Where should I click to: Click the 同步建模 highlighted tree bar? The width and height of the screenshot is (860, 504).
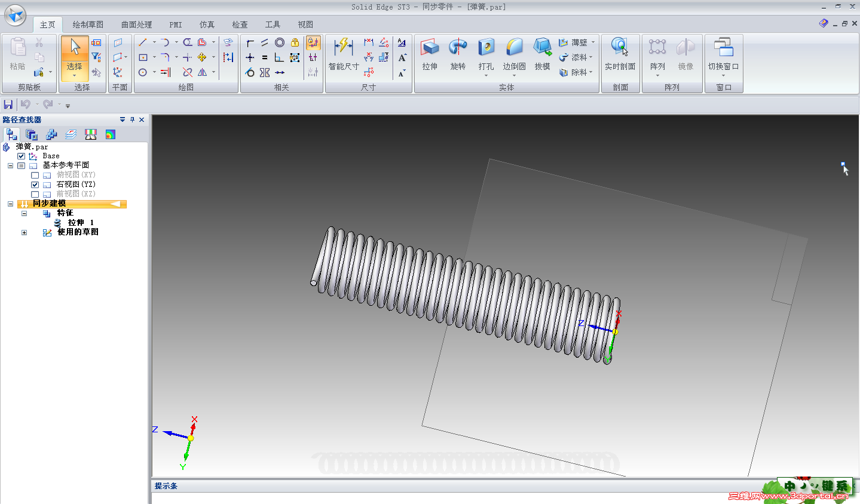pyautogui.click(x=72, y=204)
